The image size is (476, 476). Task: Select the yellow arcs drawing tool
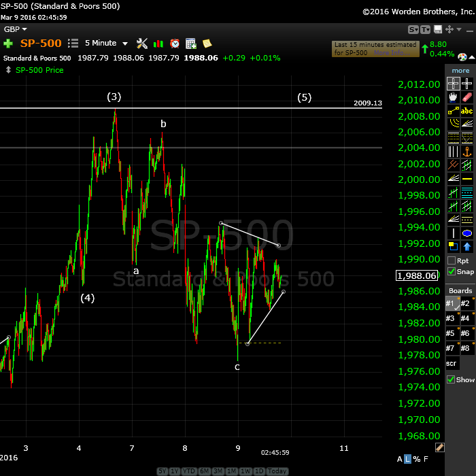tap(453, 124)
